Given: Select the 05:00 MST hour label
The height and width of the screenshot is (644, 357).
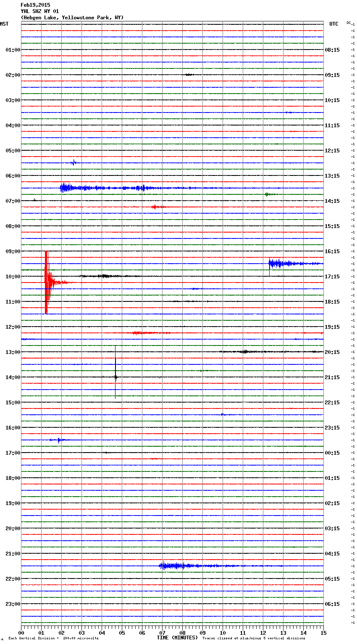Looking at the screenshot, I should [x=13, y=151].
